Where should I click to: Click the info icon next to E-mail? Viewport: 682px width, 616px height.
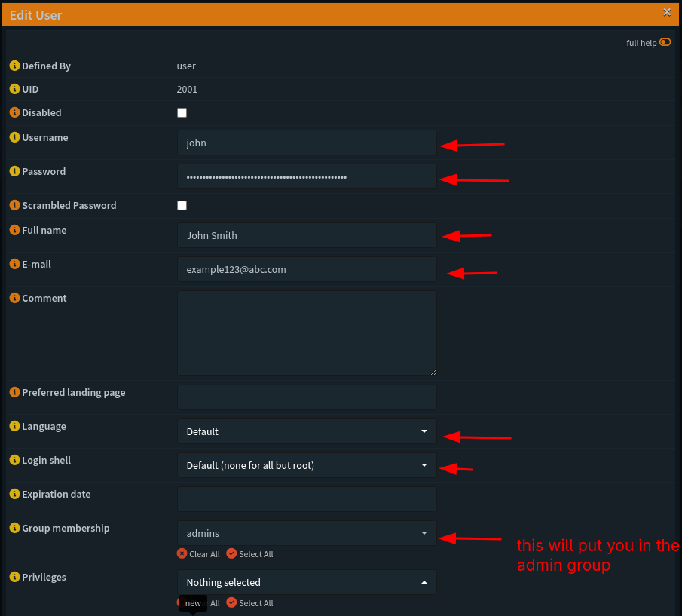point(14,264)
